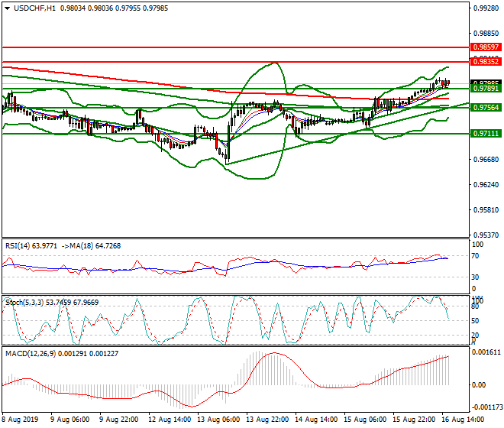Select the green 0.97564 price level tag
Viewport: 504px width, 428px height.
pyautogui.click(x=486, y=108)
